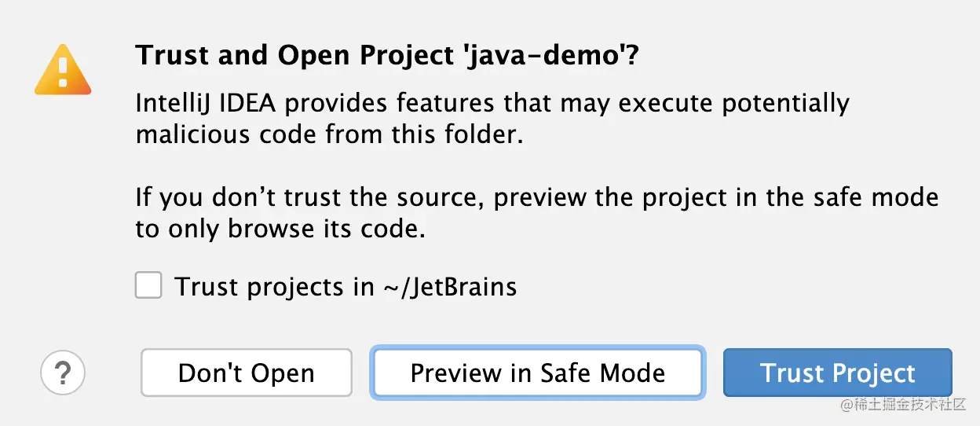Click the white exclamation mark in the warning icon
980x426 pixels.
click(x=63, y=72)
